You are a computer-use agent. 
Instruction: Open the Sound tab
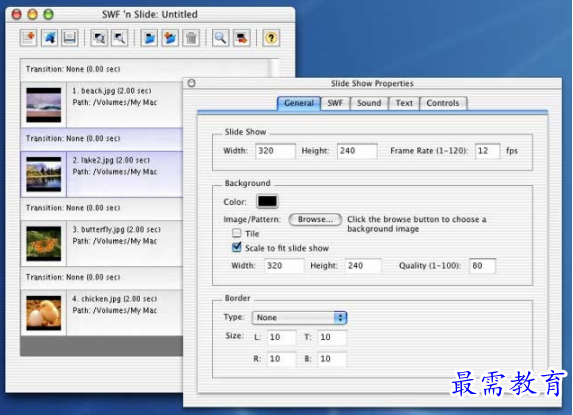point(369,103)
